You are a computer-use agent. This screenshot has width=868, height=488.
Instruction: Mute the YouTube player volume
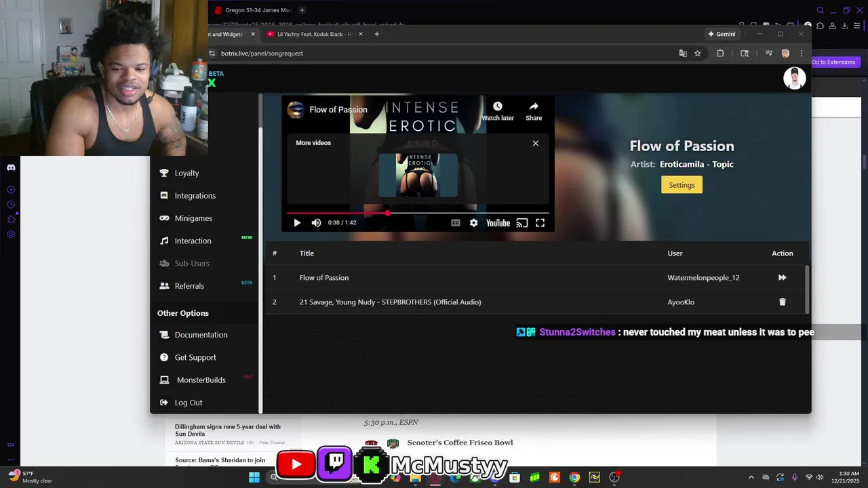(316, 223)
